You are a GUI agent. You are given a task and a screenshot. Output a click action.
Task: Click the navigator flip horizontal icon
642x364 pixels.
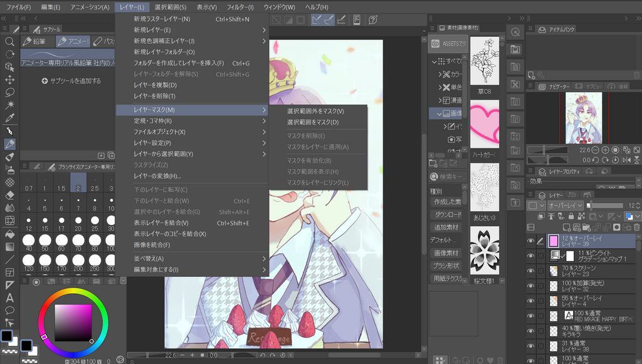(626, 160)
